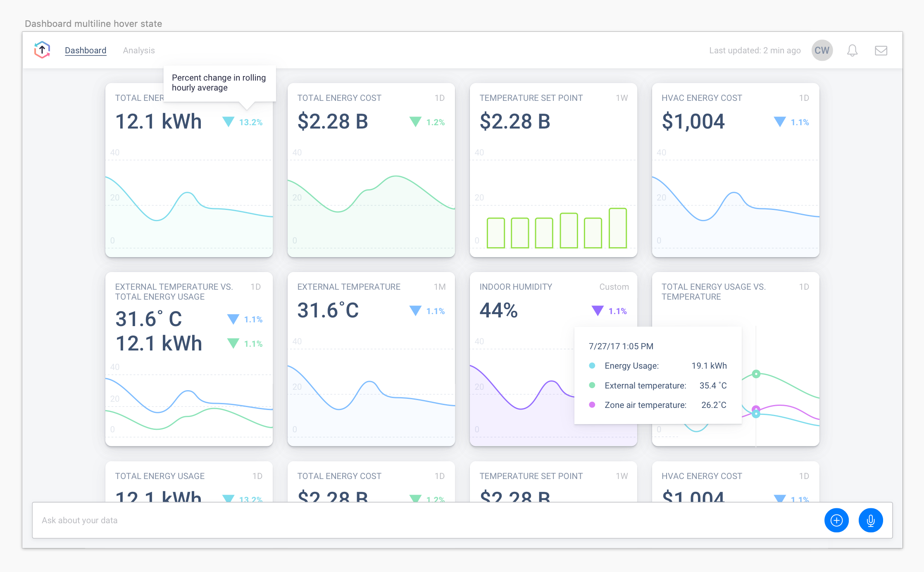Click the 44% indoor humidity value
Viewport: 924px width, 572px height.
pyautogui.click(x=499, y=311)
